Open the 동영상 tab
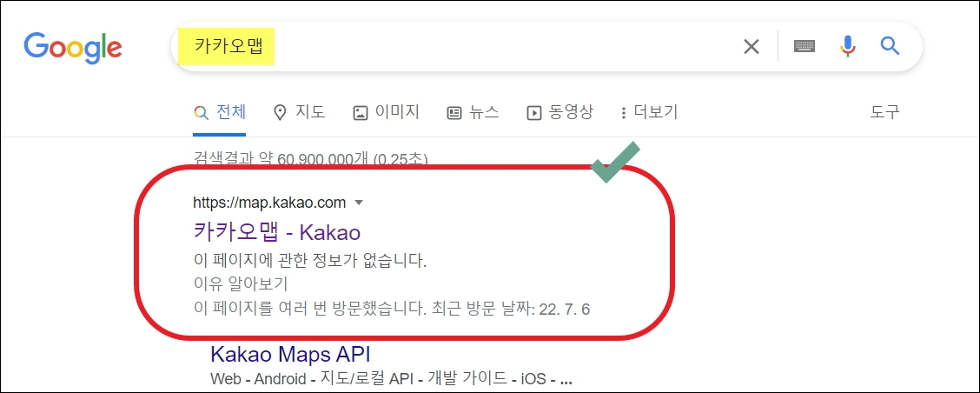 560,113
